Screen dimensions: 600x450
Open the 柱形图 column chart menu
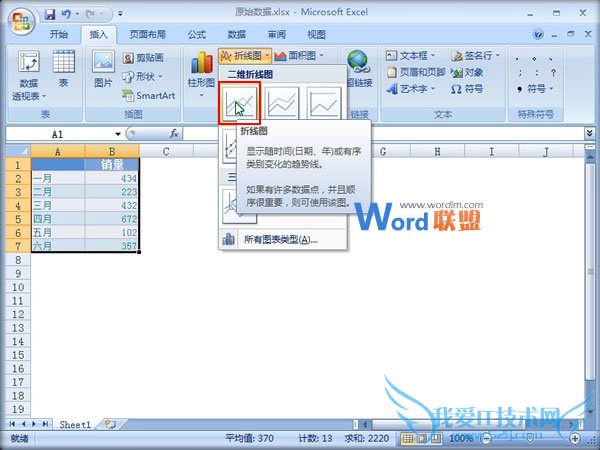pyautogui.click(x=201, y=73)
